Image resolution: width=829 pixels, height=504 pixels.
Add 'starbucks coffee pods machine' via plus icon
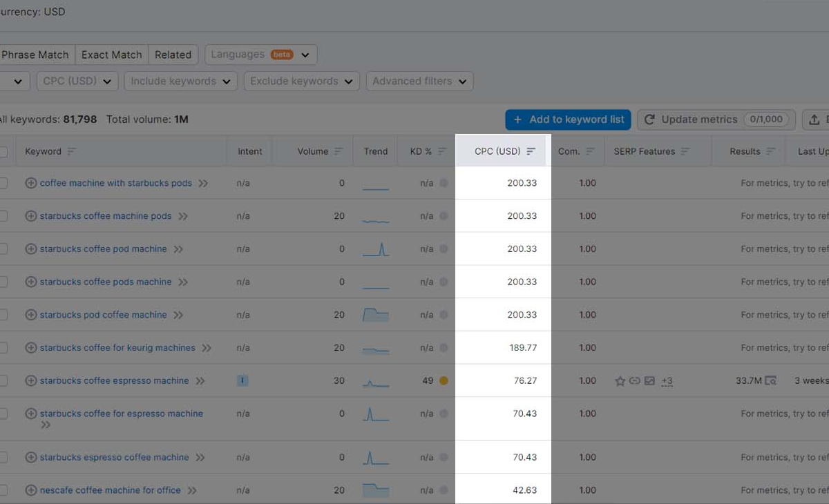pos(30,282)
